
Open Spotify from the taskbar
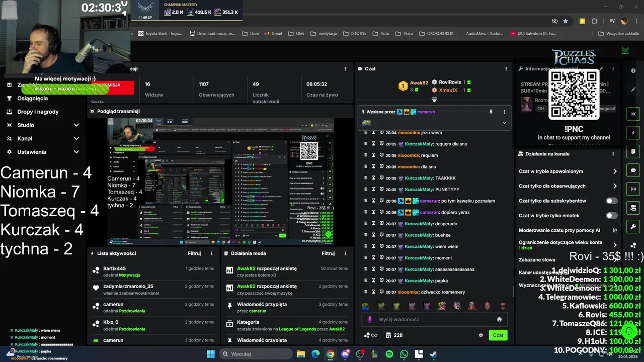389,354
